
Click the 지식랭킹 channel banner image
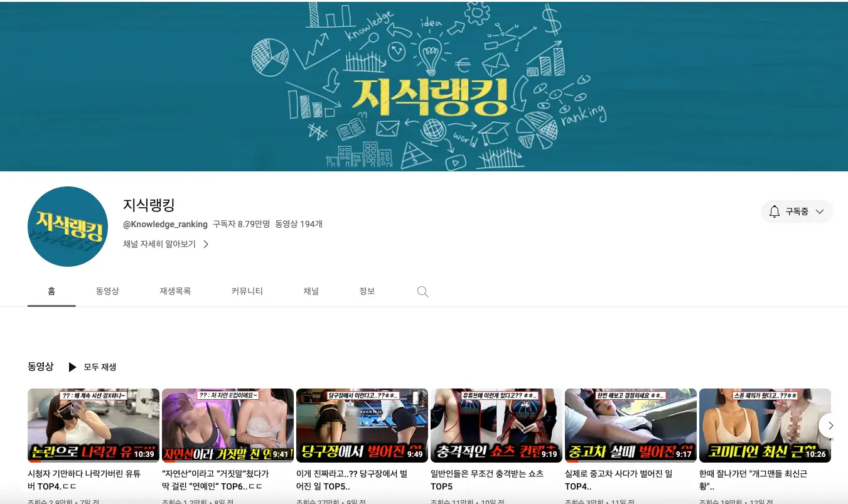424,86
